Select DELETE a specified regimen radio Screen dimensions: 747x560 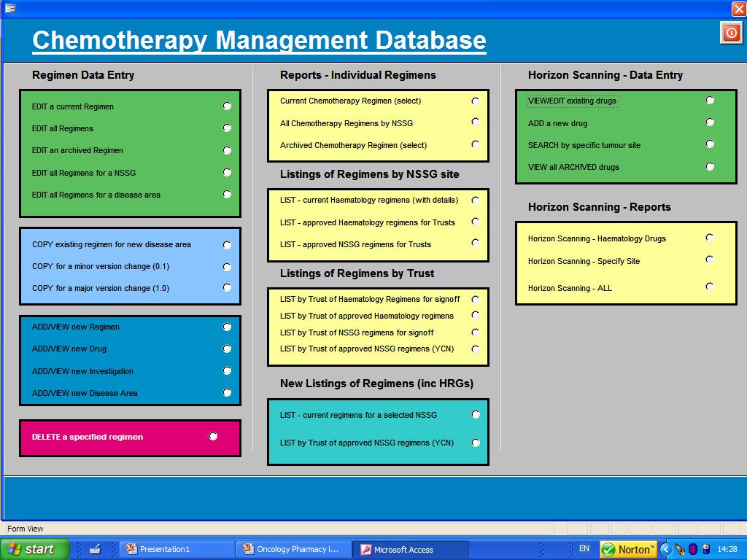(213, 436)
